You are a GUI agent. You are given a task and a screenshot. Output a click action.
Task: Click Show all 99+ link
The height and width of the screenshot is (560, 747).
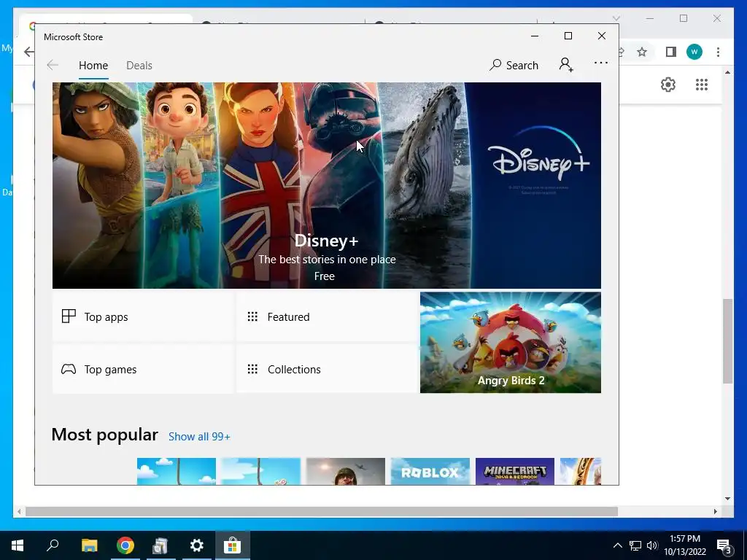(x=199, y=437)
